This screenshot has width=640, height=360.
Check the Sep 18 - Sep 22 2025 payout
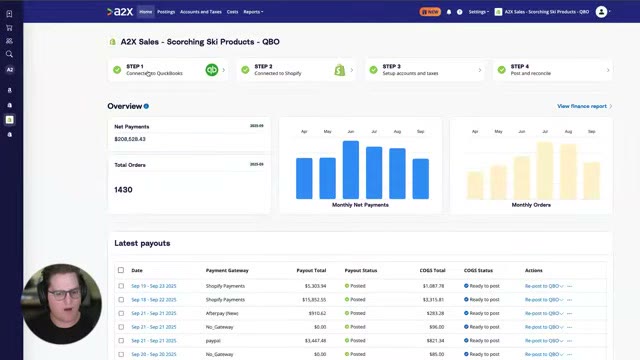point(121,300)
